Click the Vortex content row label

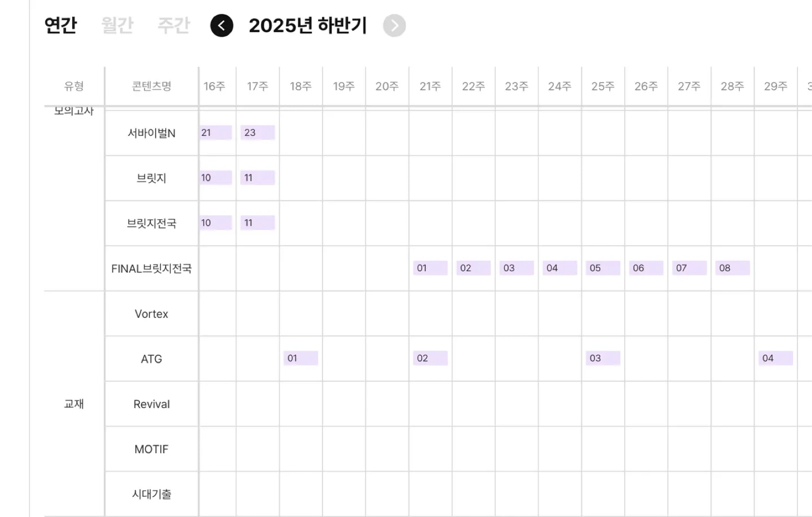[x=151, y=314]
